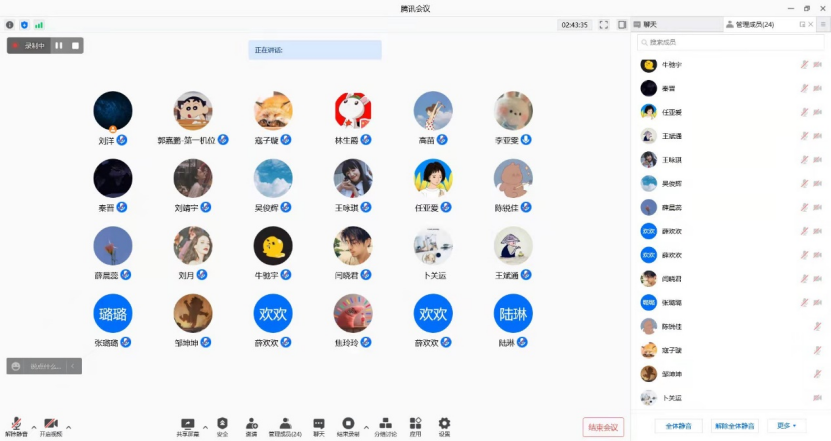Viewport: 831px width, 441px height.
Task: Click the 共享屏幕 share screen icon
Action: coord(187,424)
